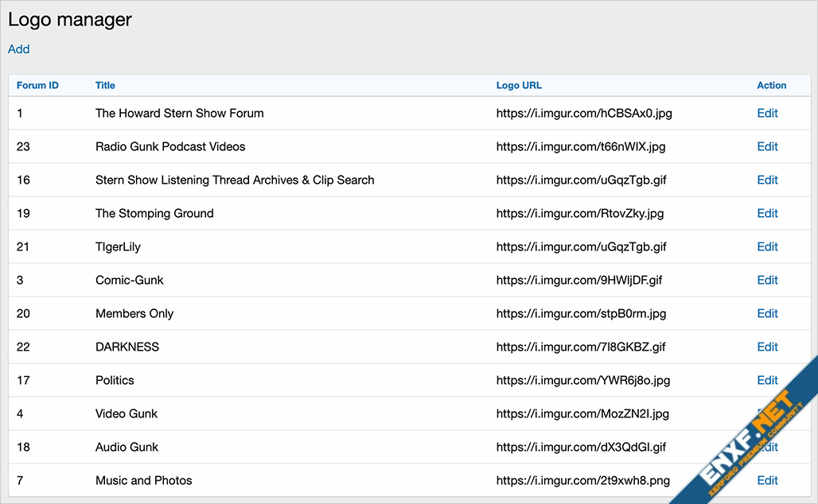This screenshot has height=504, width=818.
Task: Click forum ID 19 cell
Action: (23, 213)
